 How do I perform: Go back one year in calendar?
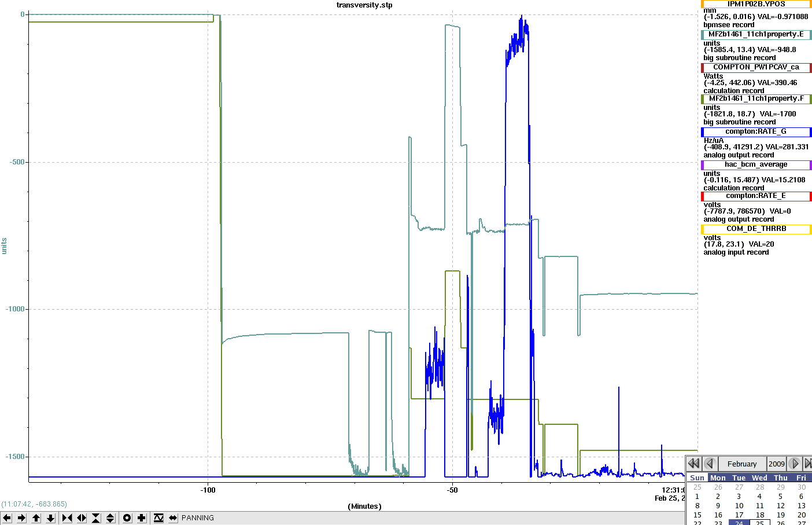click(694, 464)
